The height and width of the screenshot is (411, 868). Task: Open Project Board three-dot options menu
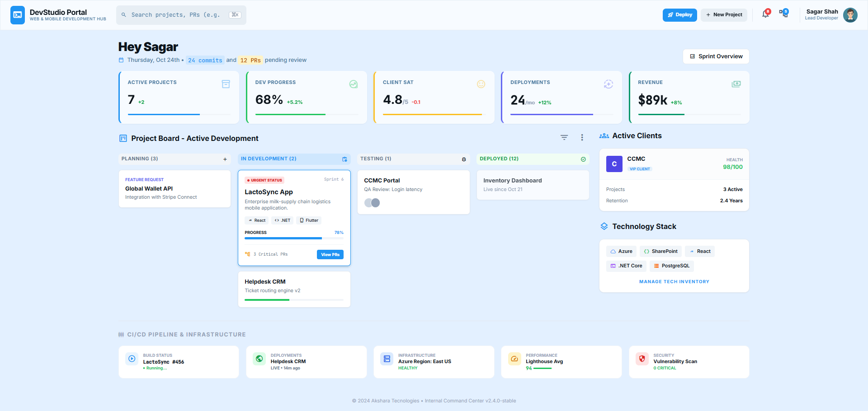tap(582, 137)
